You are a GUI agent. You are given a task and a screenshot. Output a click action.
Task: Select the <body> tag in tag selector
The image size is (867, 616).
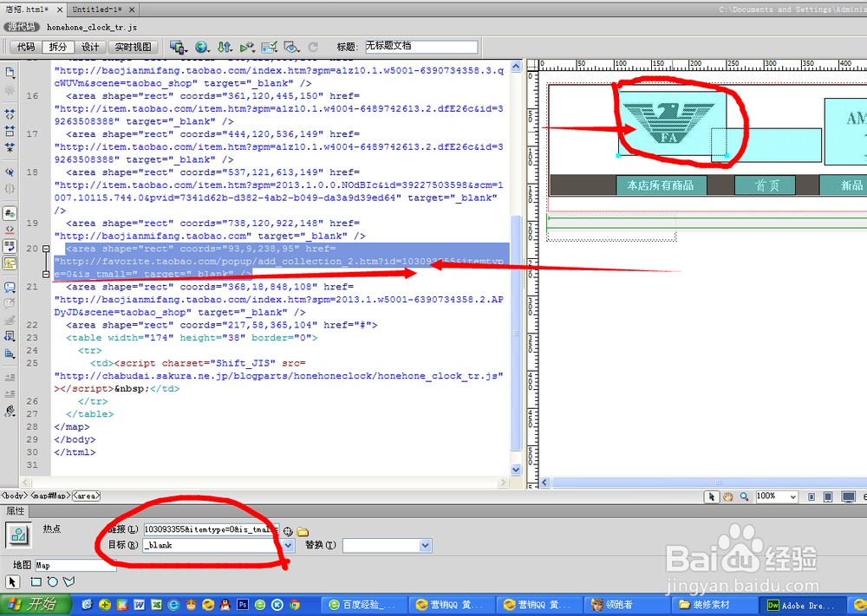coord(15,496)
